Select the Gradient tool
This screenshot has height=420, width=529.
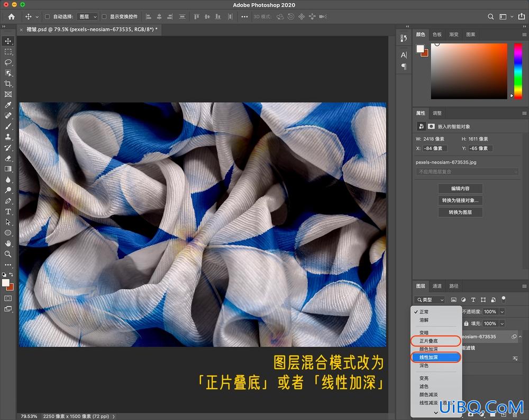coord(8,169)
